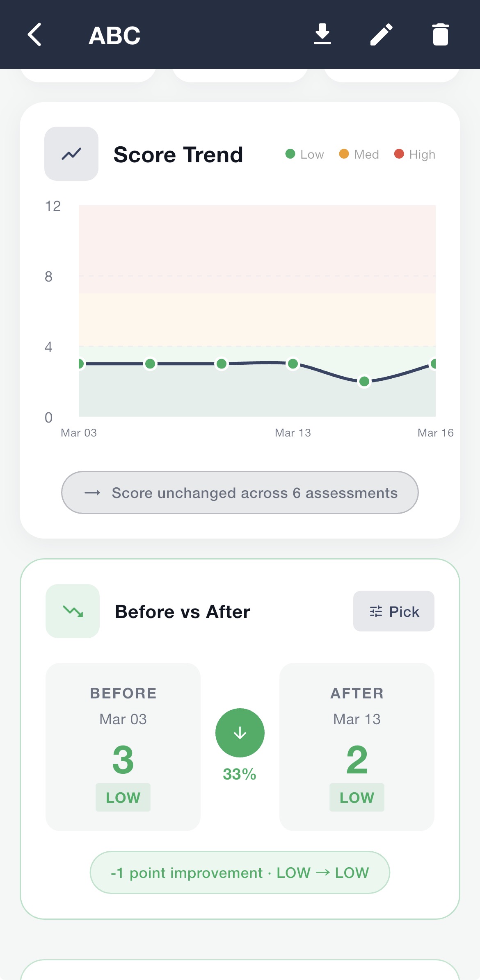Screen dimensions: 480x980
Task: Click the green Low legend dot
Action: (x=290, y=154)
